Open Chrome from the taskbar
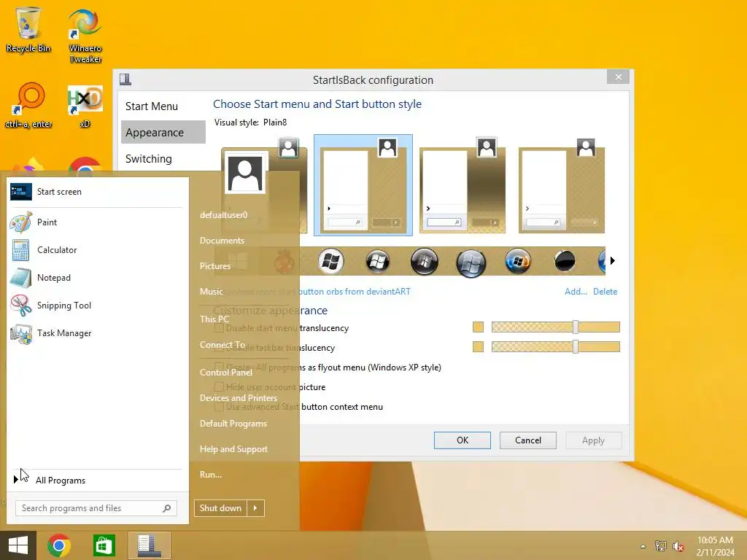This screenshot has height=560, width=747. [59, 545]
